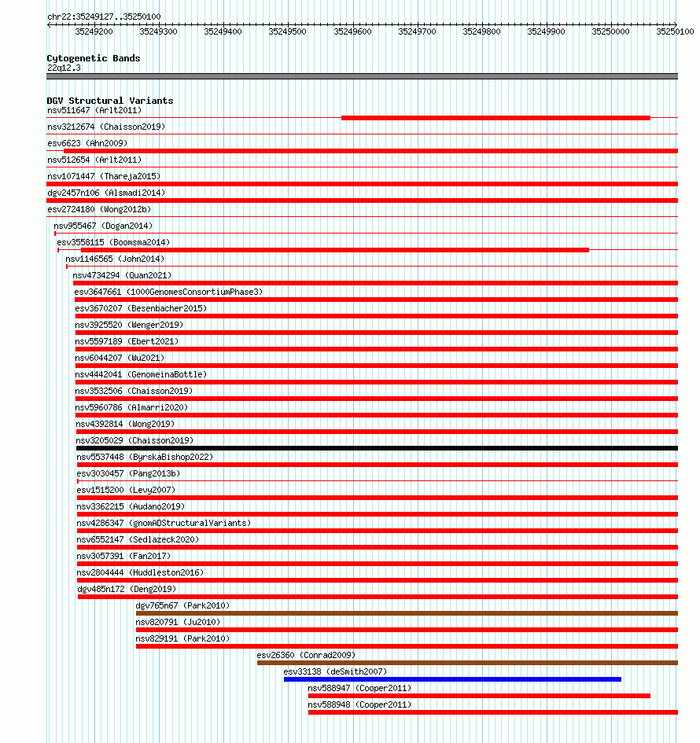Open nsv4442041 (GenomeinaBottle) label
700x743 pixels.
tap(141, 375)
